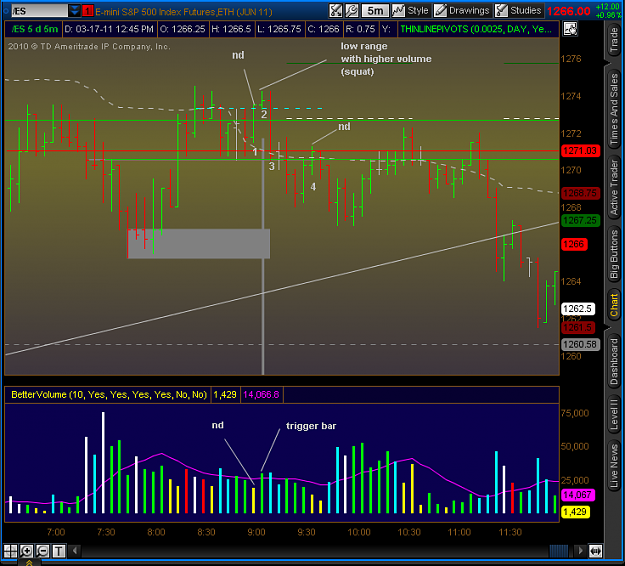Click the Studies flask icon
This screenshot has width=625, height=566.
[501, 10]
